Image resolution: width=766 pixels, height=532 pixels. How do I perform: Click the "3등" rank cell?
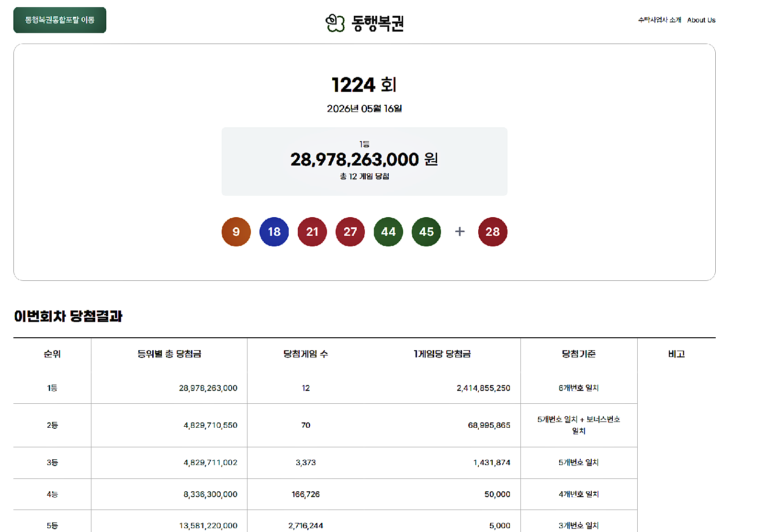point(52,463)
